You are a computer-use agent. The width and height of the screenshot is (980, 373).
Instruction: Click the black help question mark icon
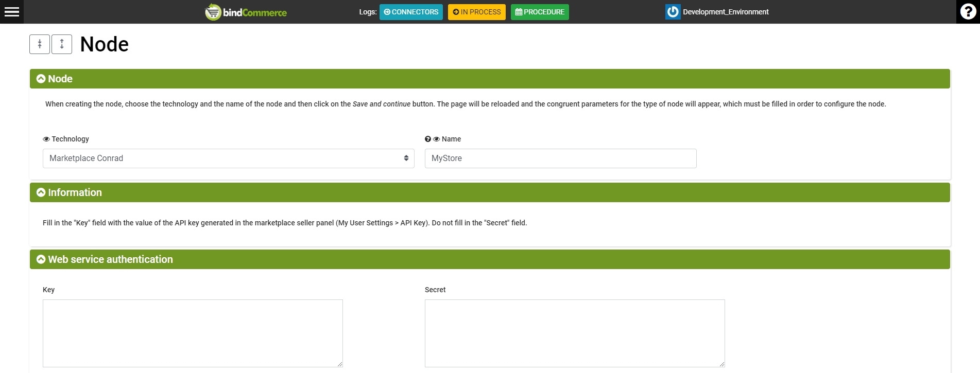(x=968, y=12)
